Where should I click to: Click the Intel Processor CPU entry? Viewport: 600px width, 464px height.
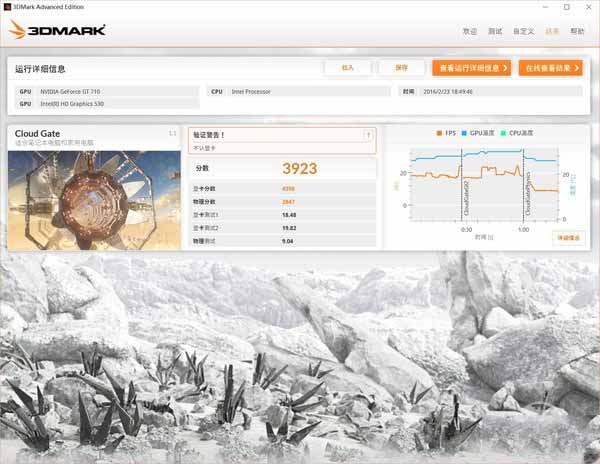point(299,91)
